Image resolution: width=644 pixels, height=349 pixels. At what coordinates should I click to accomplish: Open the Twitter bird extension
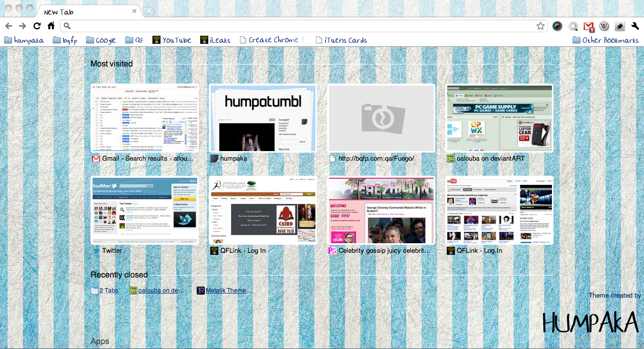pyautogui.click(x=620, y=26)
